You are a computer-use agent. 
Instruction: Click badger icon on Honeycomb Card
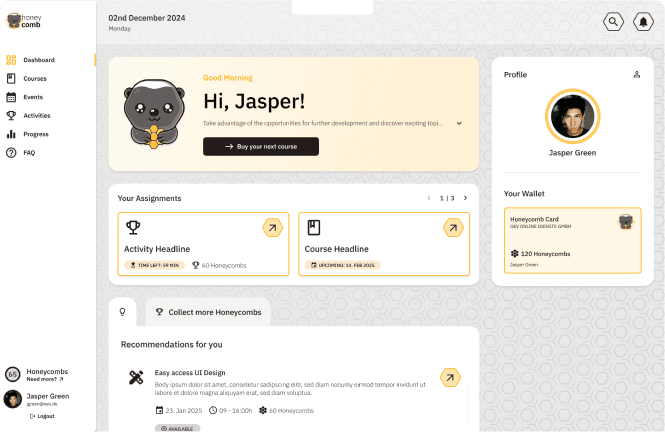[x=626, y=222]
